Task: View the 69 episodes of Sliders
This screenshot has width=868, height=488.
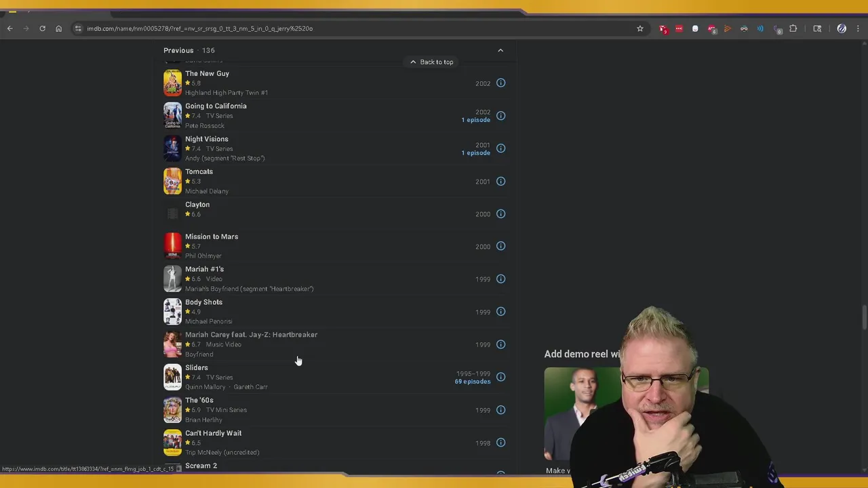Action: pyautogui.click(x=472, y=382)
